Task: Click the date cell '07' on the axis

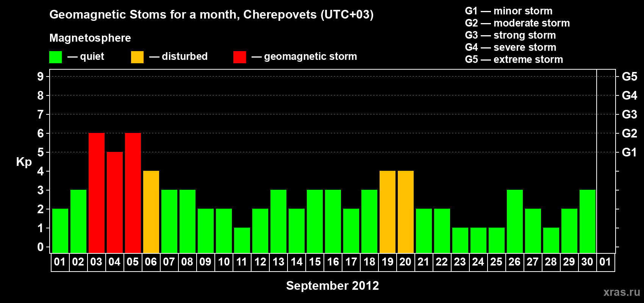Action: point(169,262)
